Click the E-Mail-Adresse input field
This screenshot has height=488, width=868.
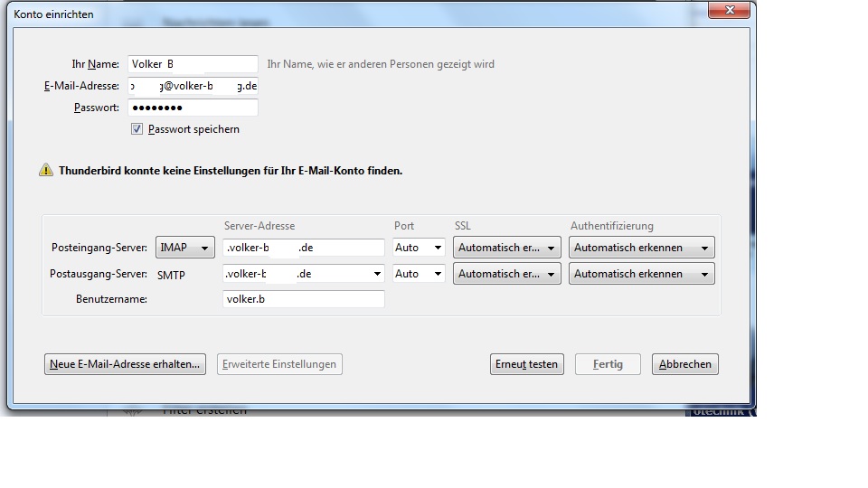[x=193, y=86]
